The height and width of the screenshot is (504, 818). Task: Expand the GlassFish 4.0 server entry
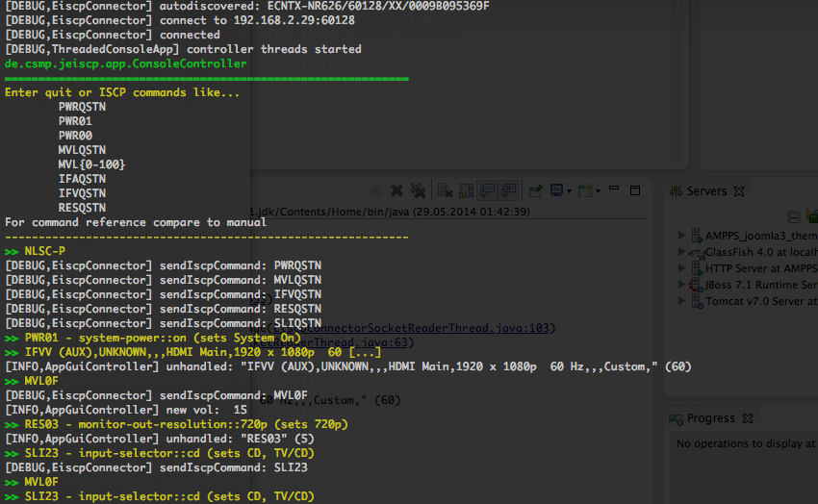[x=681, y=251]
